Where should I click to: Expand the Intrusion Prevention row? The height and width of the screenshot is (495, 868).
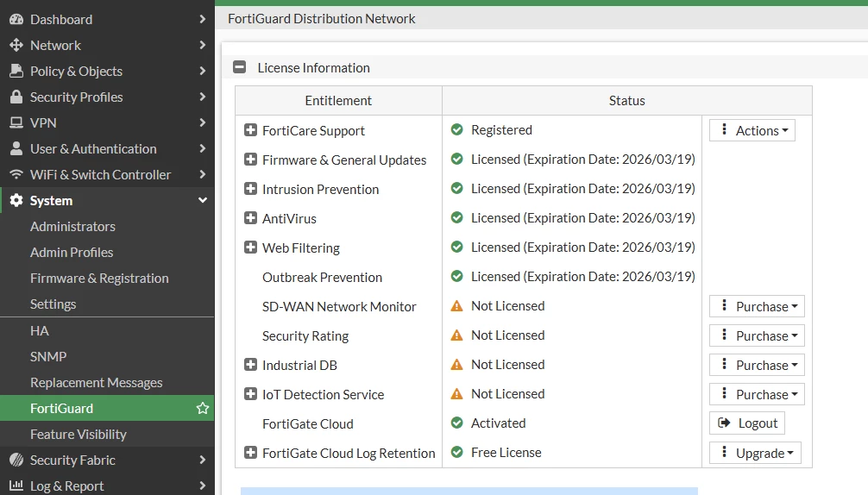tap(250, 189)
